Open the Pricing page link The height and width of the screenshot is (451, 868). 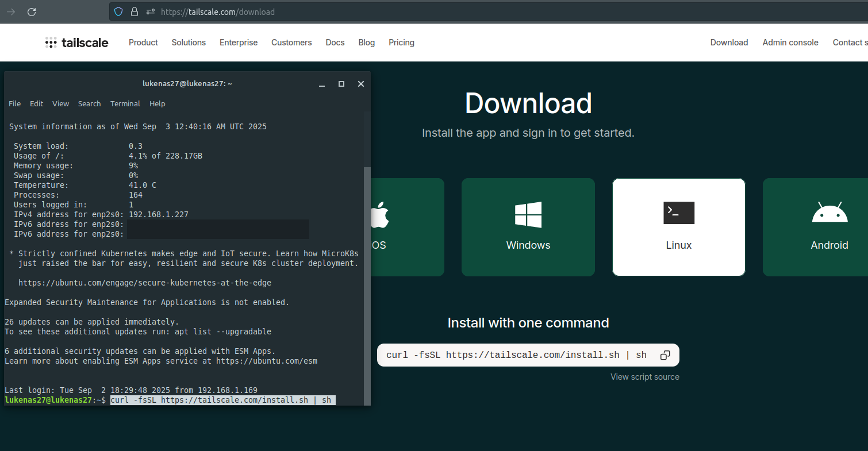(x=401, y=43)
